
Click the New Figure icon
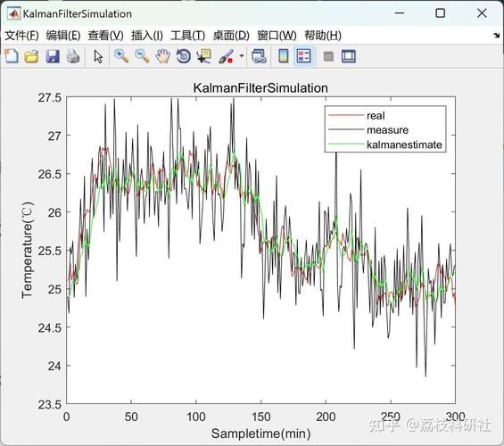[12, 56]
